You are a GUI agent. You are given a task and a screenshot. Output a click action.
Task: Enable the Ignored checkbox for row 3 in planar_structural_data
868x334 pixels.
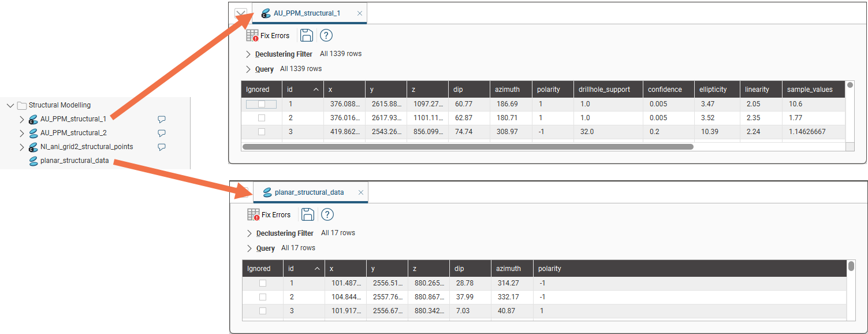[x=263, y=310]
